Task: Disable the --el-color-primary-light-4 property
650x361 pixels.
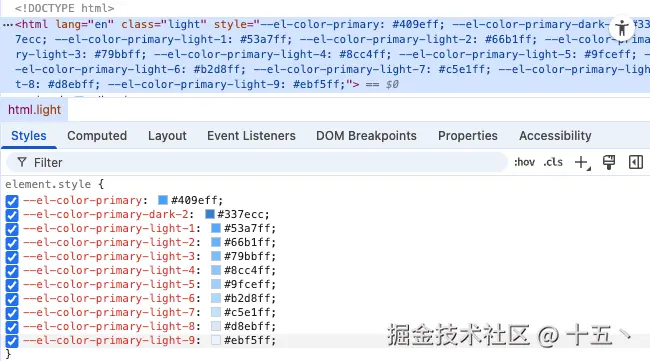Action: click(x=12, y=271)
